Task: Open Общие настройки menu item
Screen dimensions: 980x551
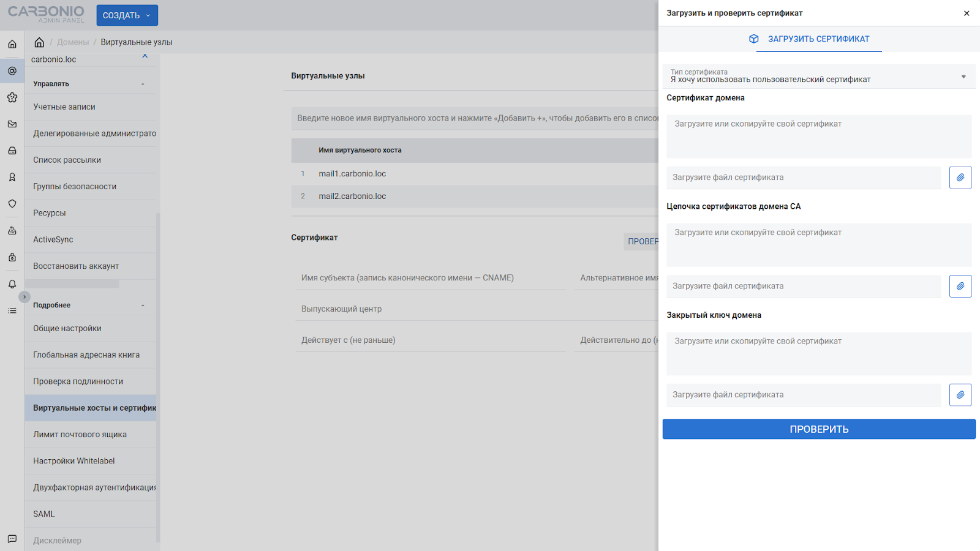Action: [91, 329]
